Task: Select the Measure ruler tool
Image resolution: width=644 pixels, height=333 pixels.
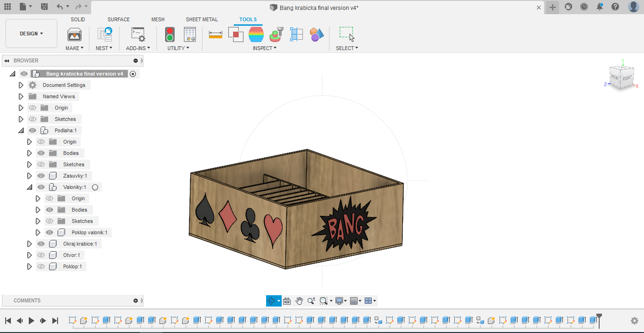Action: pyautogui.click(x=216, y=35)
